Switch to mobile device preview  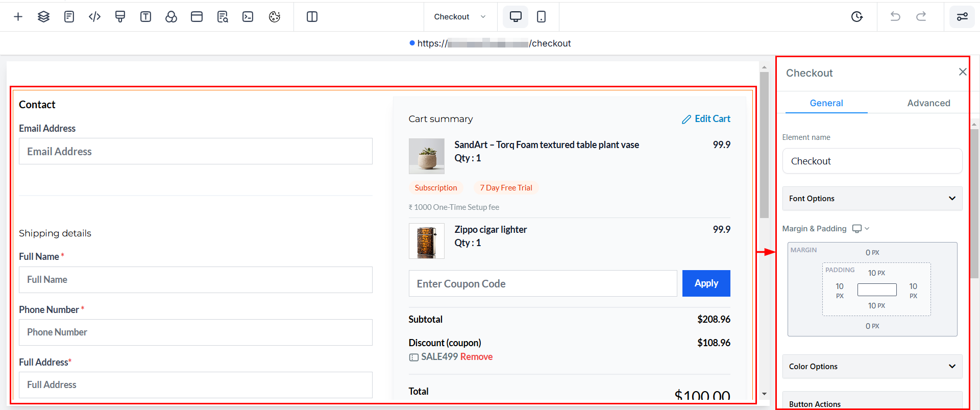coord(541,17)
